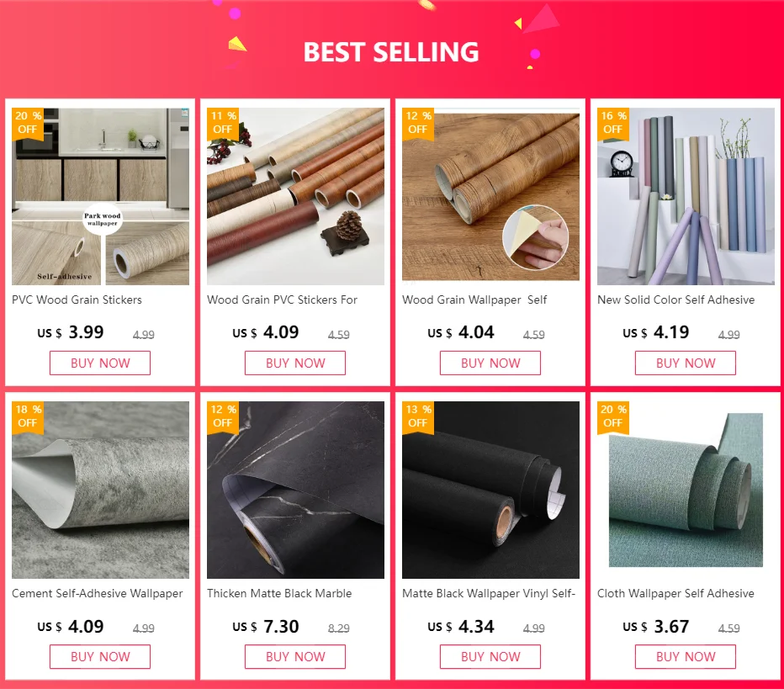The image size is (784, 689).
Task: Open the New Solid Color Self Adhesive title link
Action: click(676, 300)
